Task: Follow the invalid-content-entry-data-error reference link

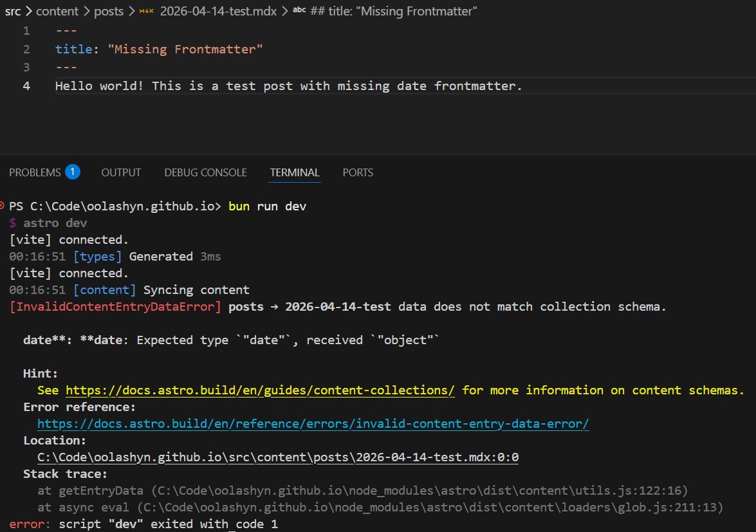Action: pyautogui.click(x=313, y=423)
